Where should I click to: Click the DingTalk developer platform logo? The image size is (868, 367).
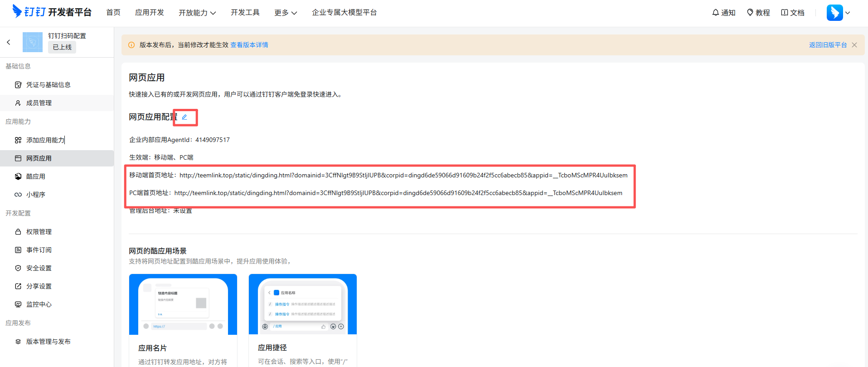(x=52, y=12)
